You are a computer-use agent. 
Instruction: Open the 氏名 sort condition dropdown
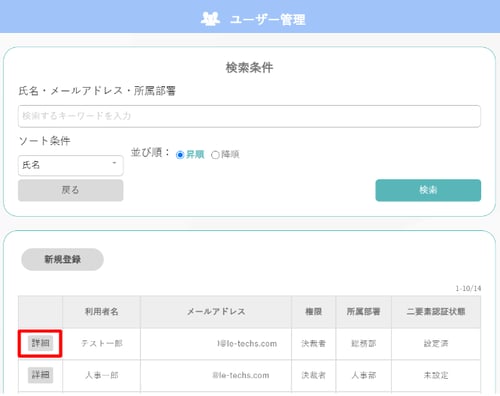pos(71,165)
